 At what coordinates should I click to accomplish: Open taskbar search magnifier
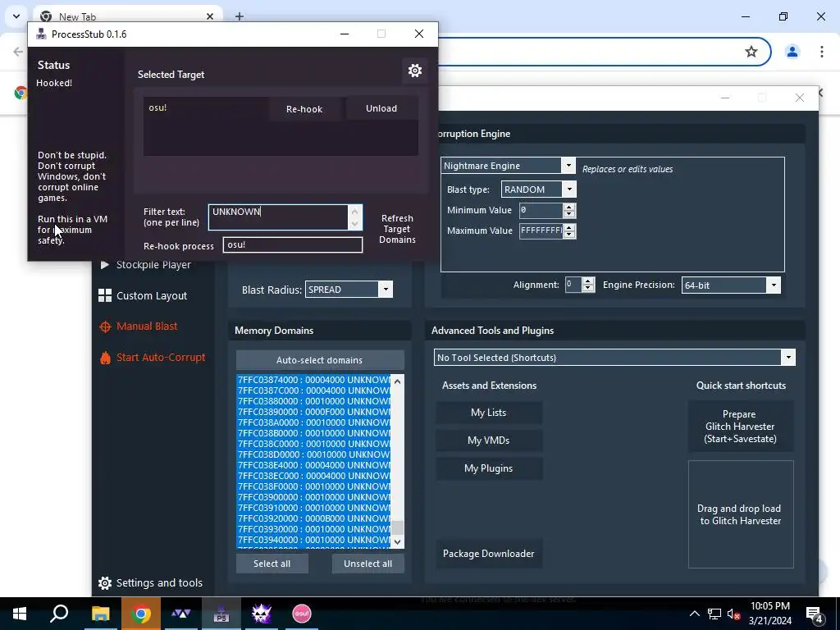point(59,614)
